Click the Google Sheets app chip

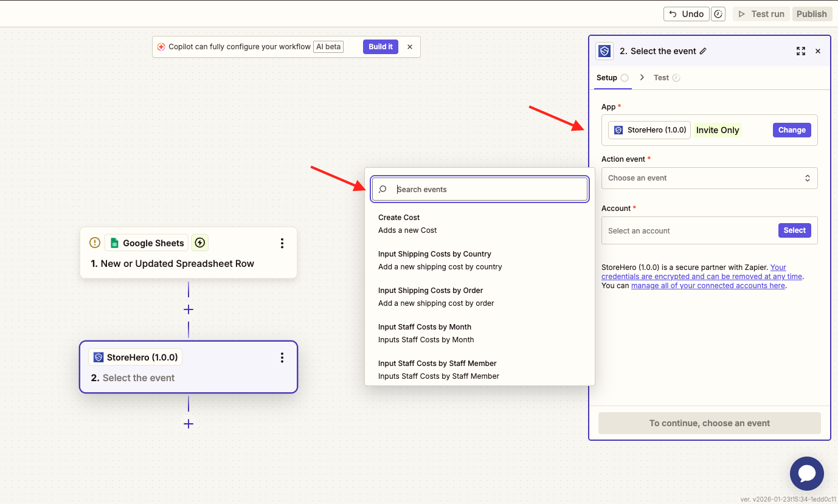click(147, 243)
